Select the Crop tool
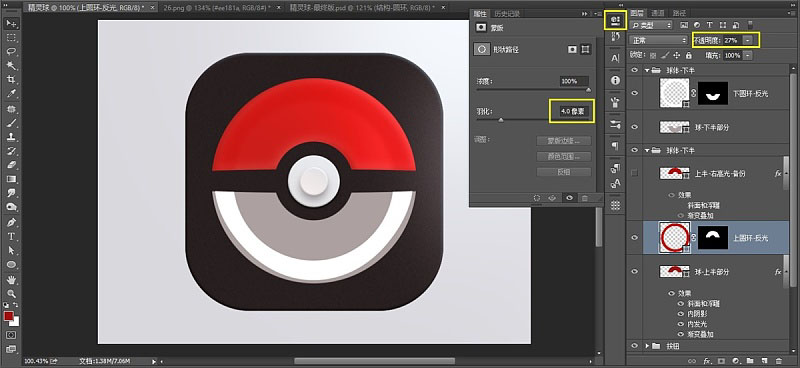The height and width of the screenshot is (368, 800). 11,79
